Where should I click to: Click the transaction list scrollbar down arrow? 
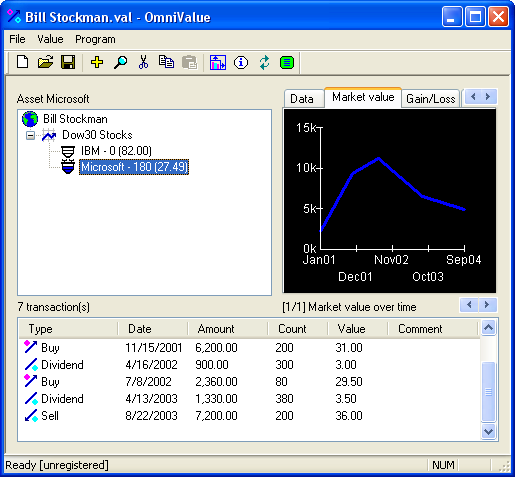pyautogui.click(x=488, y=432)
